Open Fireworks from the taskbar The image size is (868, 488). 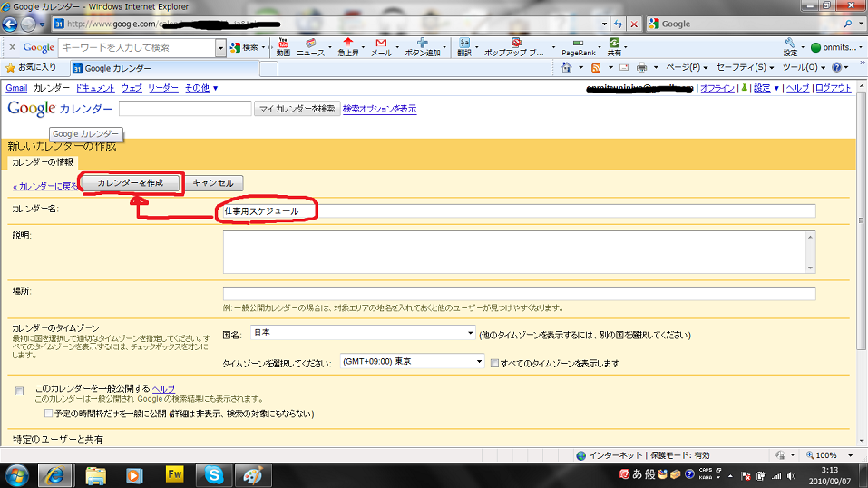pos(174,474)
